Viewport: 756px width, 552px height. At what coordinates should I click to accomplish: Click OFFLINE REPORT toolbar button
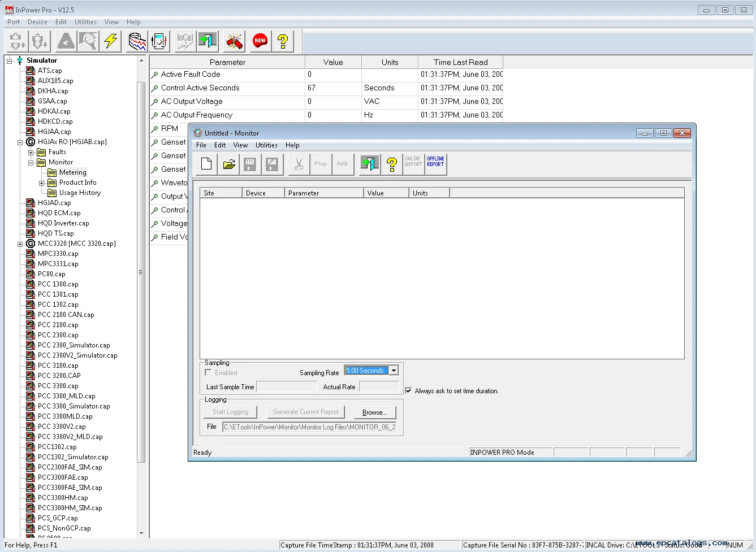[x=435, y=164]
